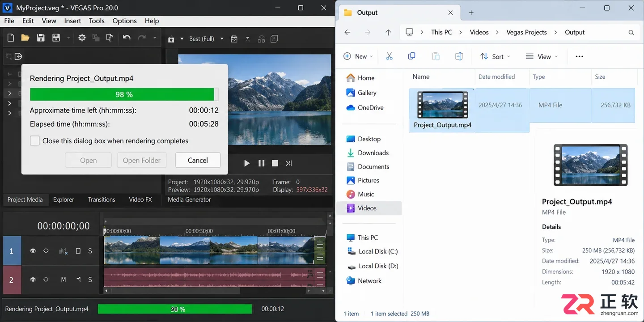
Task: Create a new project in VEGAS toolbar
Action: tap(11, 38)
